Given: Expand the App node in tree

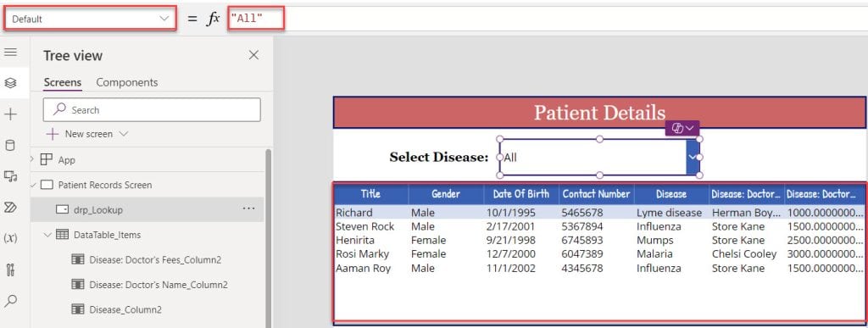Looking at the screenshot, I should point(33,159).
